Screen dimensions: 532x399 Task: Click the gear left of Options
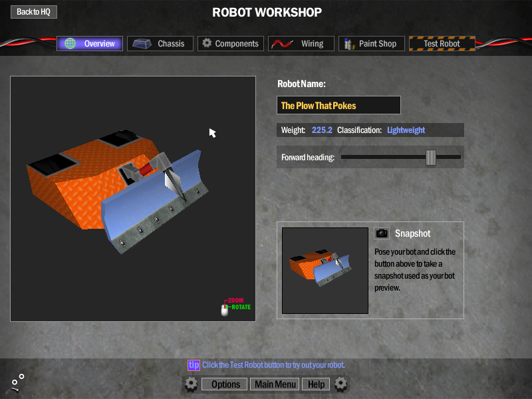pyautogui.click(x=191, y=384)
